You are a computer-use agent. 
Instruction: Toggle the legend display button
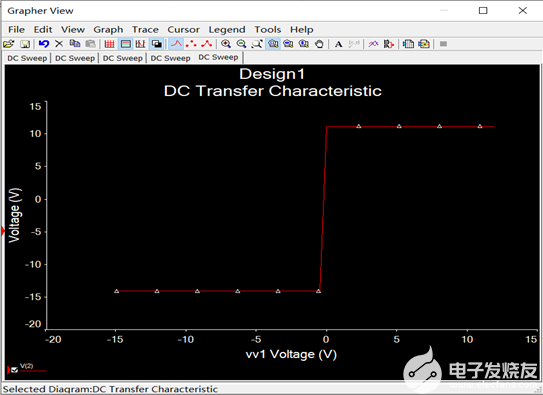point(126,44)
